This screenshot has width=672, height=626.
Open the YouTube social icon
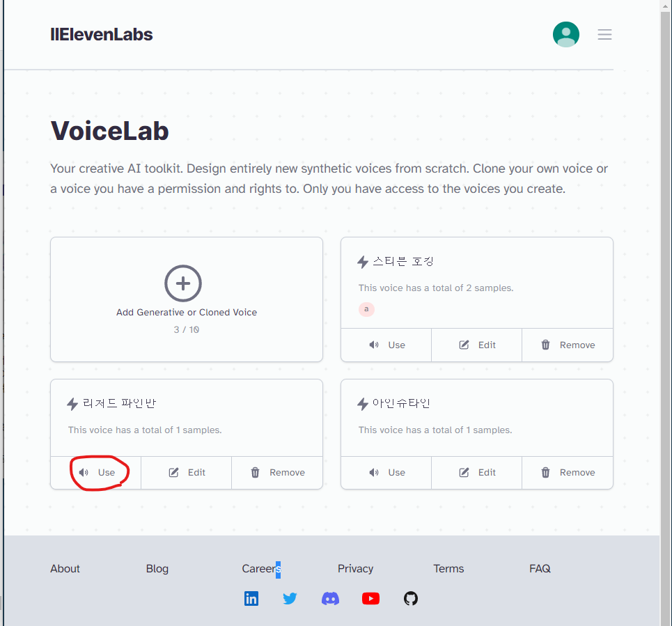click(370, 599)
